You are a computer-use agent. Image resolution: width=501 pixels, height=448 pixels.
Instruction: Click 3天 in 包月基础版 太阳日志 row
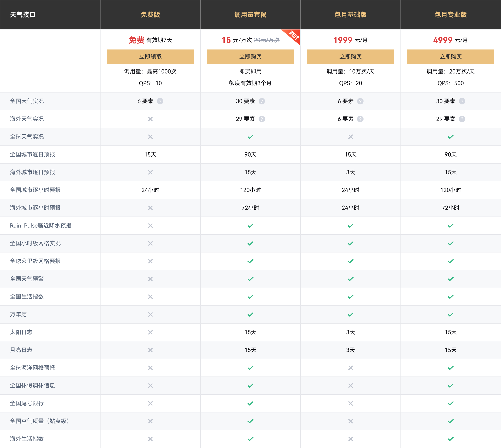point(350,332)
